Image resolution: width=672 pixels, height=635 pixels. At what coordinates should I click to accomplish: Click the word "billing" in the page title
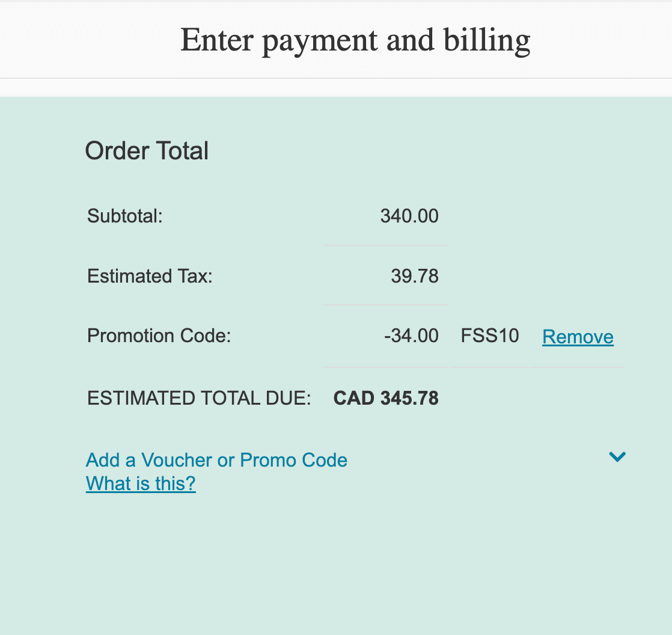[487, 40]
